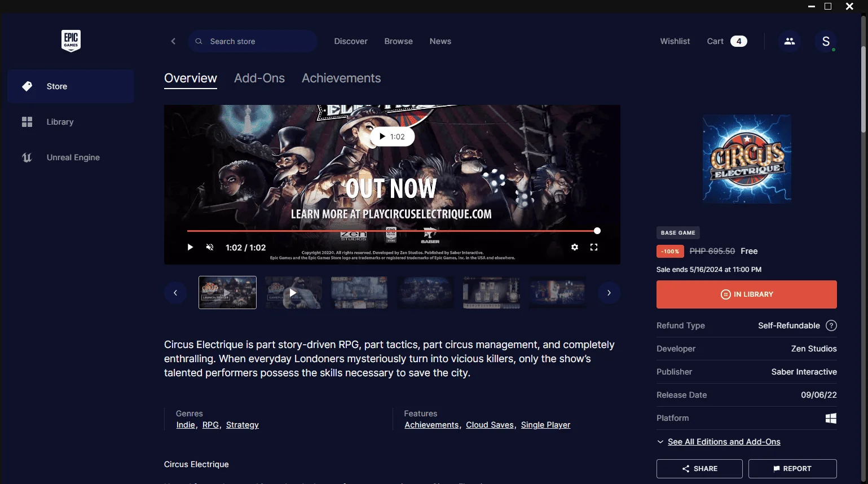Switch to the Achievements tab
The height and width of the screenshot is (484, 868).
pyautogui.click(x=341, y=78)
